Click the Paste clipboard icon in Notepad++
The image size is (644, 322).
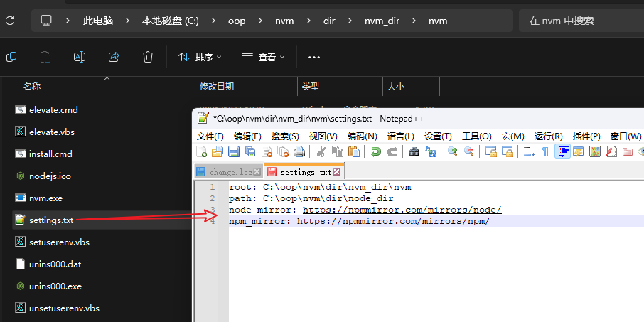(x=353, y=151)
